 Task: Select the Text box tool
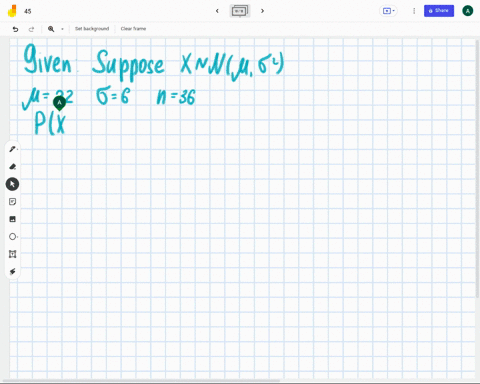(x=12, y=254)
